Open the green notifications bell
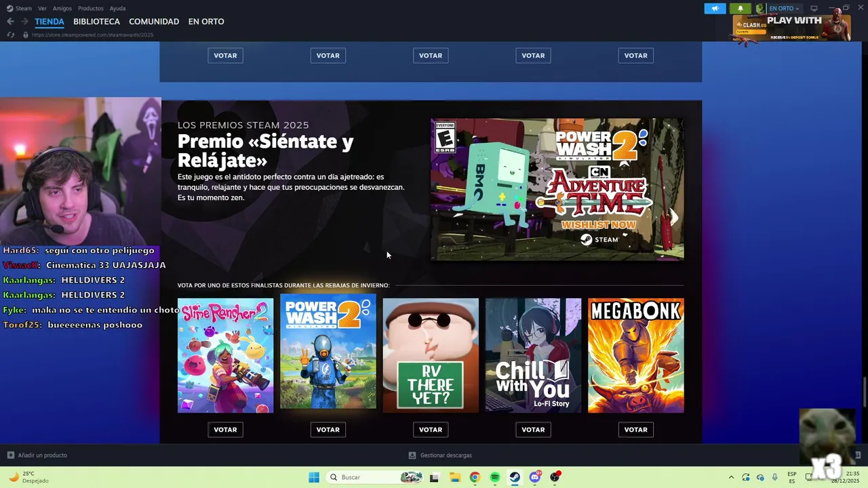The height and width of the screenshot is (488, 868). tap(741, 8)
